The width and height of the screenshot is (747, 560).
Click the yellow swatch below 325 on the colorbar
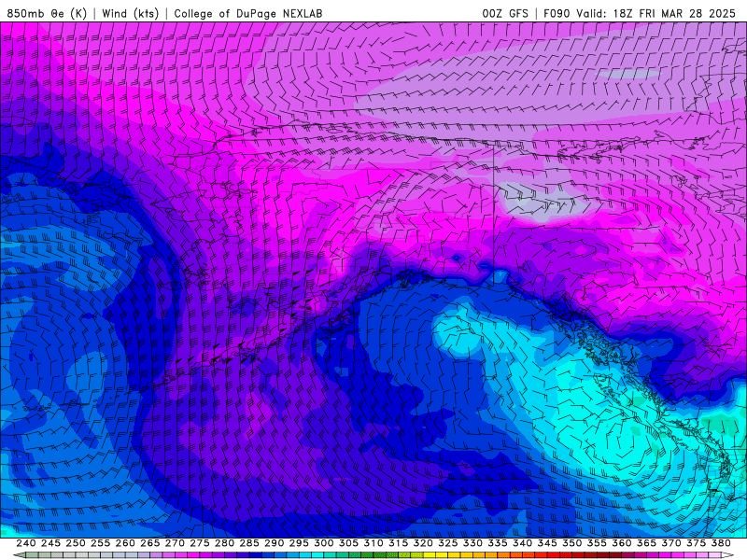coord(442,555)
